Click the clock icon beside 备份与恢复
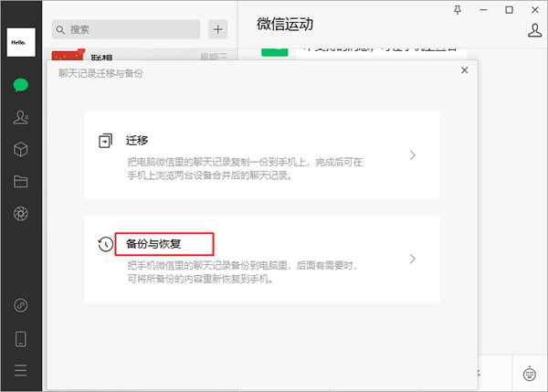The height and width of the screenshot is (392, 548). [x=105, y=244]
